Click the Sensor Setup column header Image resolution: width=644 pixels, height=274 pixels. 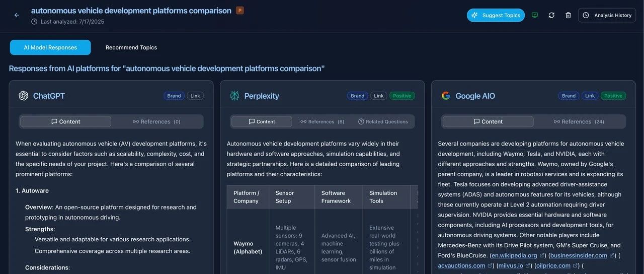pyautogui.click(x=292, y=197)
